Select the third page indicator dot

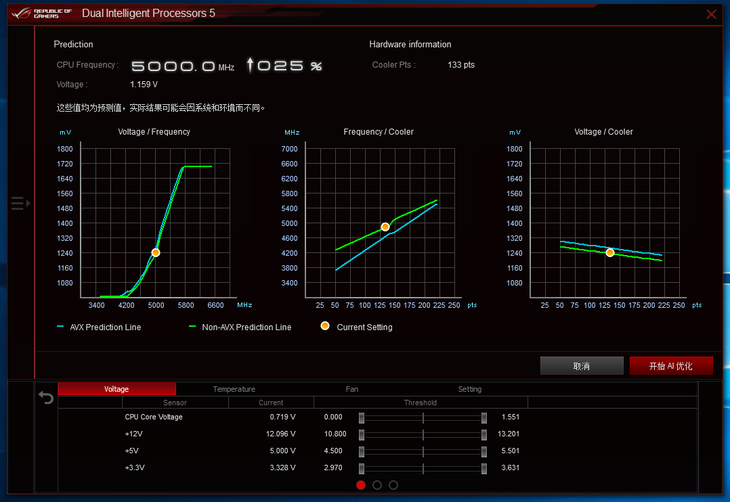pyautogui.click(x=393, y=485)
